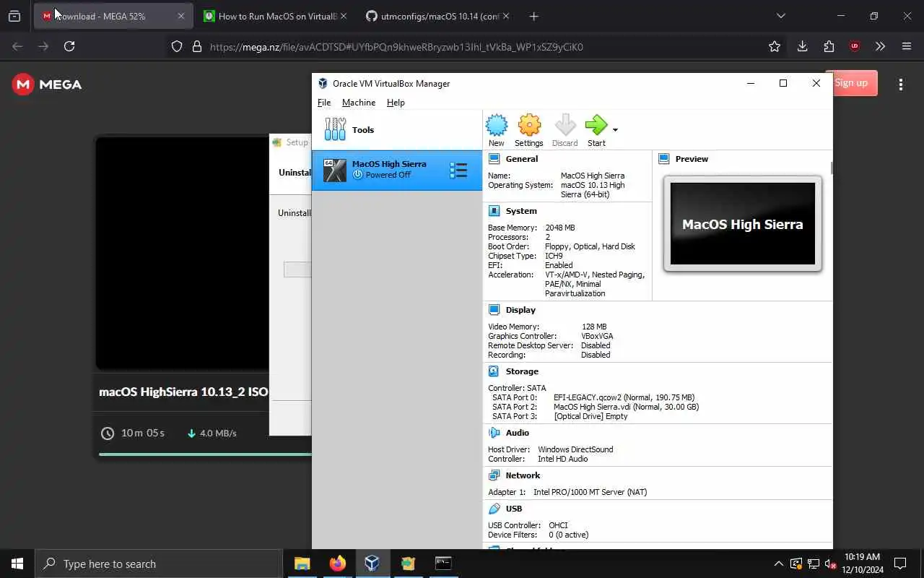Screen dimensions: 924x578
Task: Open the Help menu in VirtualBox
Action: point(396,103)
